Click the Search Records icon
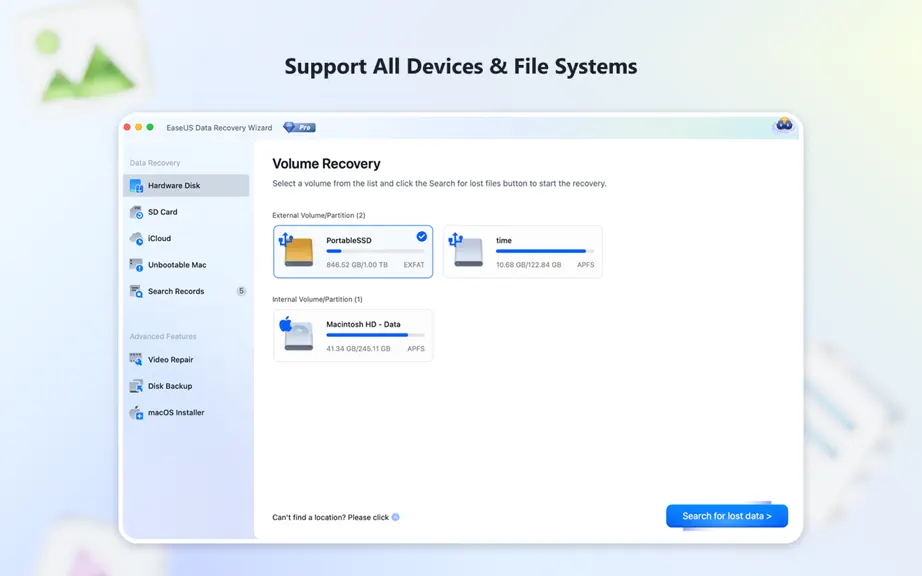Screen dimensions: 922x576 pos(136,292)
